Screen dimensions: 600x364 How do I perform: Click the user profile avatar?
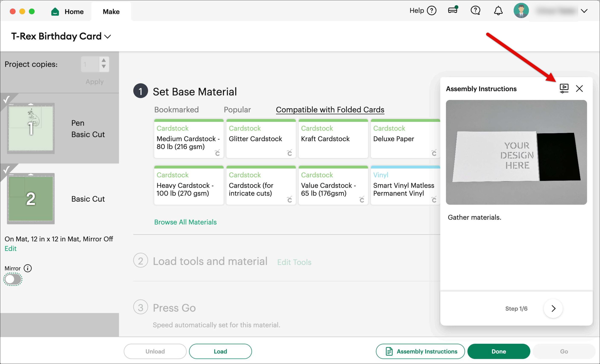pyautogui.click(x=521, y=11)
